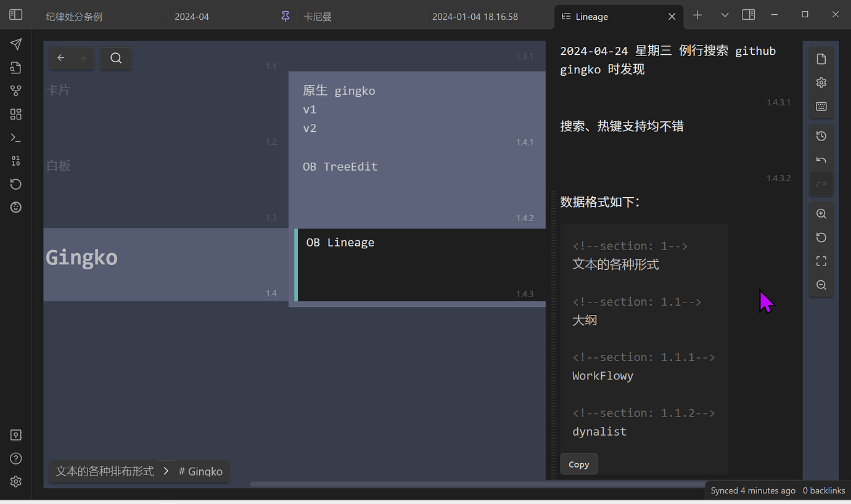Undo last change in the Lineage panel

pos(821,160)
